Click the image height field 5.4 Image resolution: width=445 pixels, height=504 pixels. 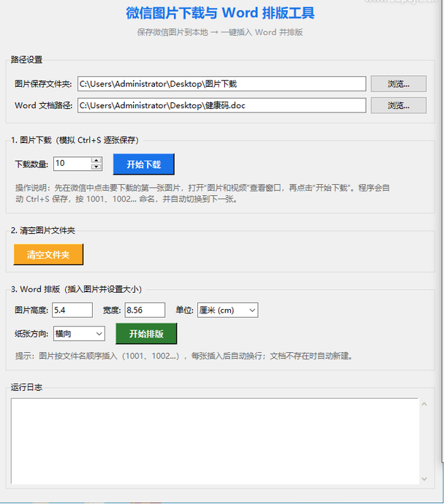[72, 310]
